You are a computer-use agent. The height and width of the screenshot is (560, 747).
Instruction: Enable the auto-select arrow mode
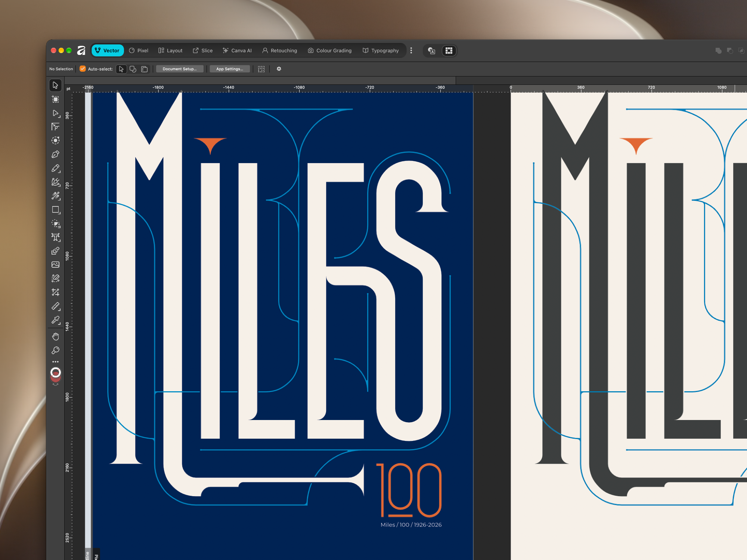click(x=121, y=69)
